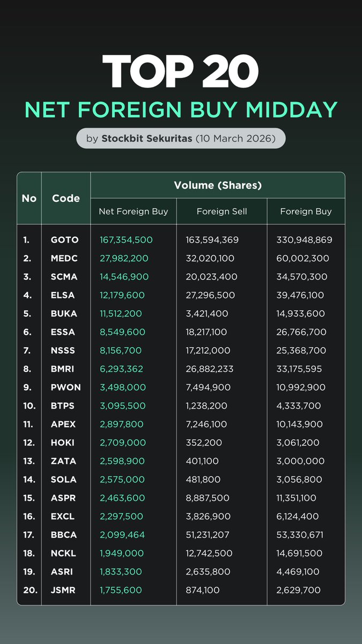Select stock code HOKI

click(x=63, y=443)
